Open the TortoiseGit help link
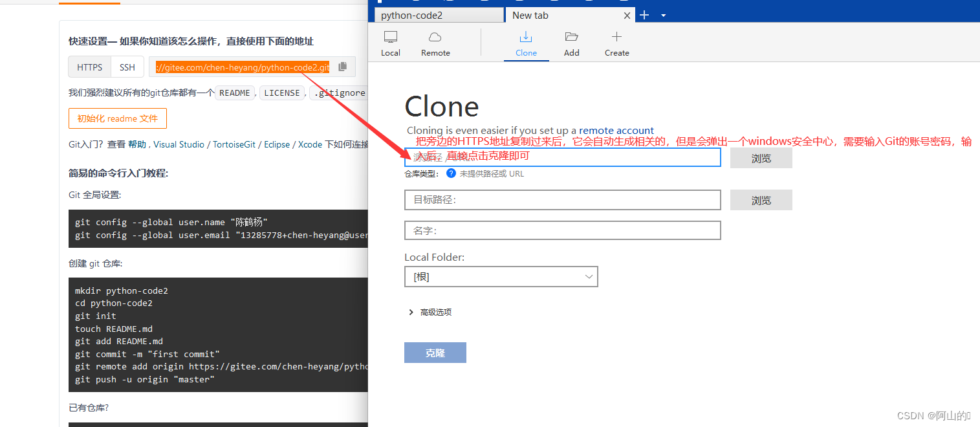 click(x=234, y=144)
